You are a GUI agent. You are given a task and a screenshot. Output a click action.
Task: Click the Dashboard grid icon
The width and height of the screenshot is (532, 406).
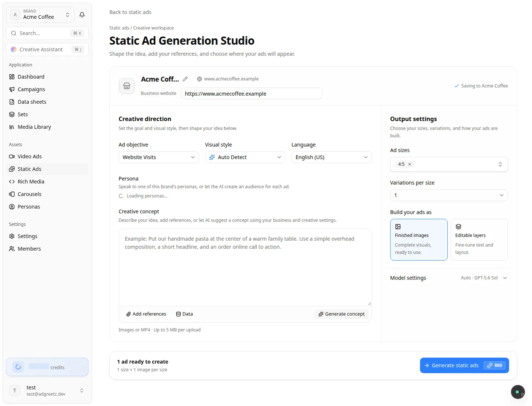pos(12,77)
